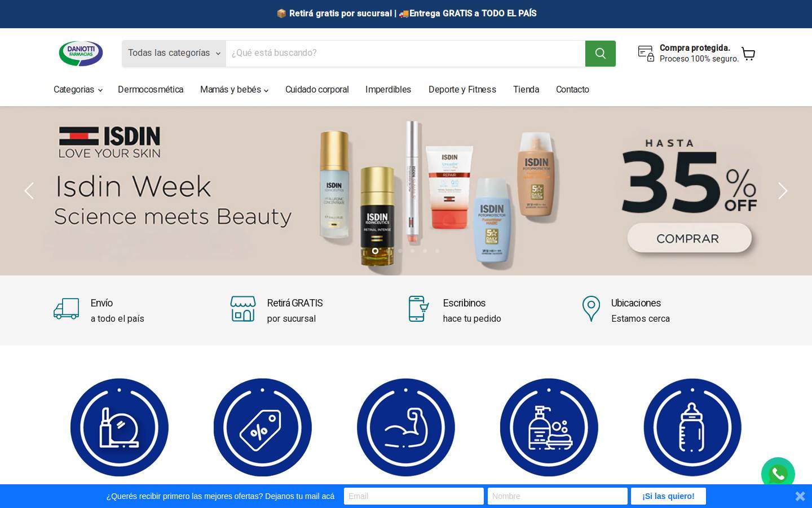Click Escribinos hace tu pedido link
Image resolution: width=812 pixels, height=508 pixels.
point(472,310)
